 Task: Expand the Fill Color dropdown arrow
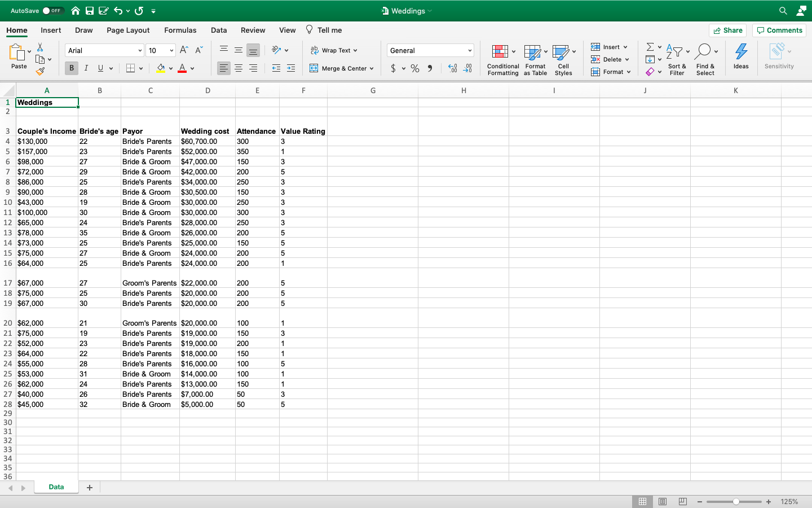click(x=171, y=68)
